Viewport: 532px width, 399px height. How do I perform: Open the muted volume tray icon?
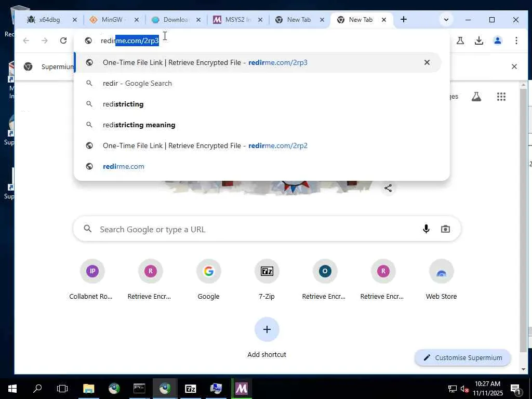click(x=464, y=389)
